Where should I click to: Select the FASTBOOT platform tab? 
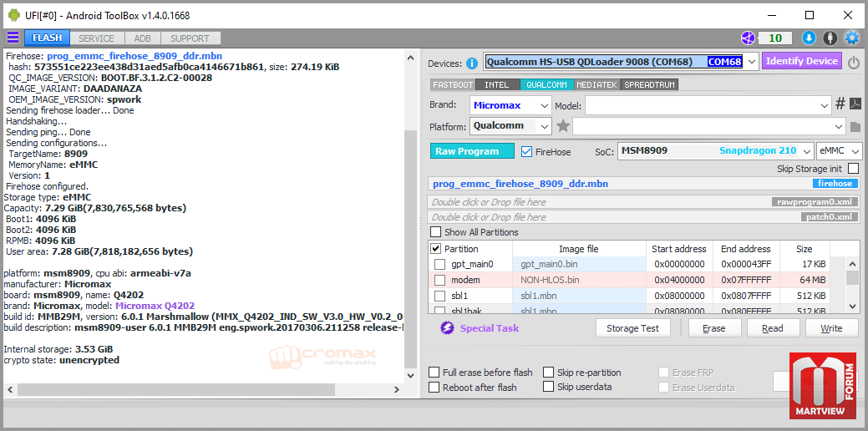click(x=453, y=85)
